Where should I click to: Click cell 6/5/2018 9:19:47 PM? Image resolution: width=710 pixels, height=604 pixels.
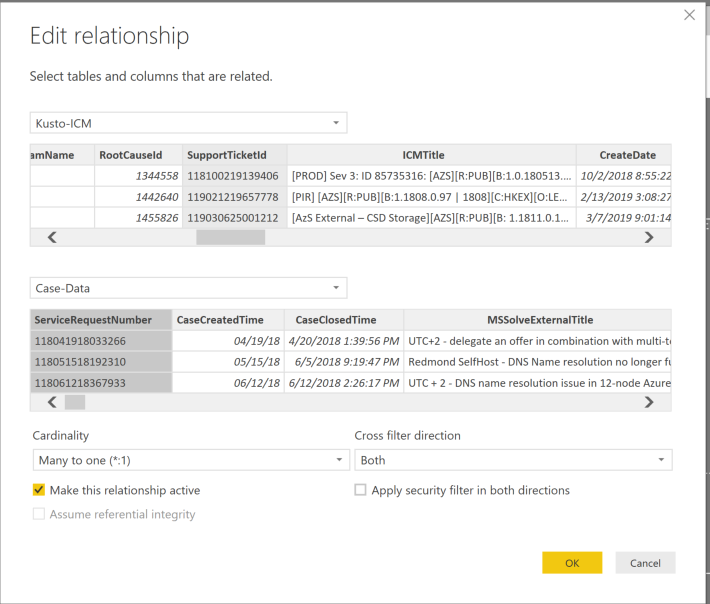click(x=344, y=362)
